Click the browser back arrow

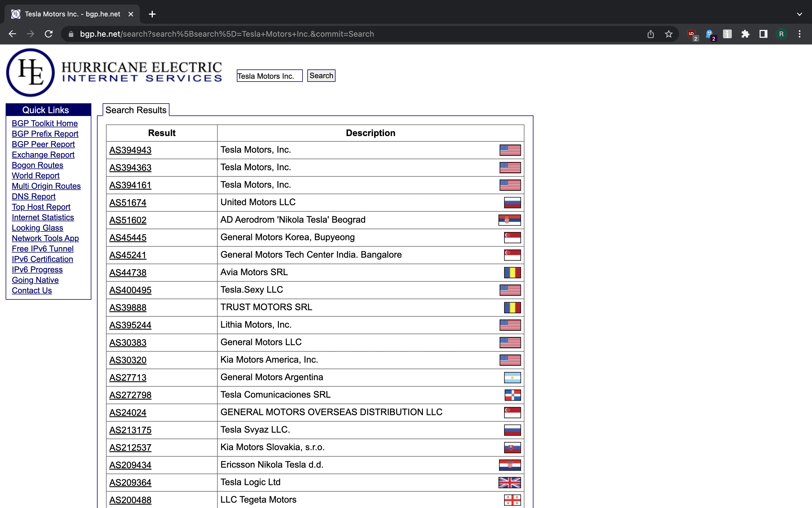click(x=12, y=34)
